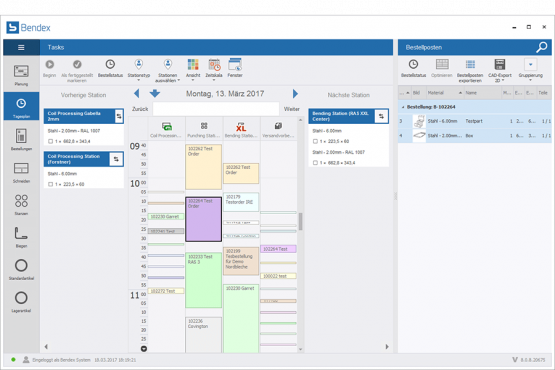Viewport: 555px width, 370px height.
Task: Select the Schneiden sidebar icon
Action: click(x=21, y=172)
